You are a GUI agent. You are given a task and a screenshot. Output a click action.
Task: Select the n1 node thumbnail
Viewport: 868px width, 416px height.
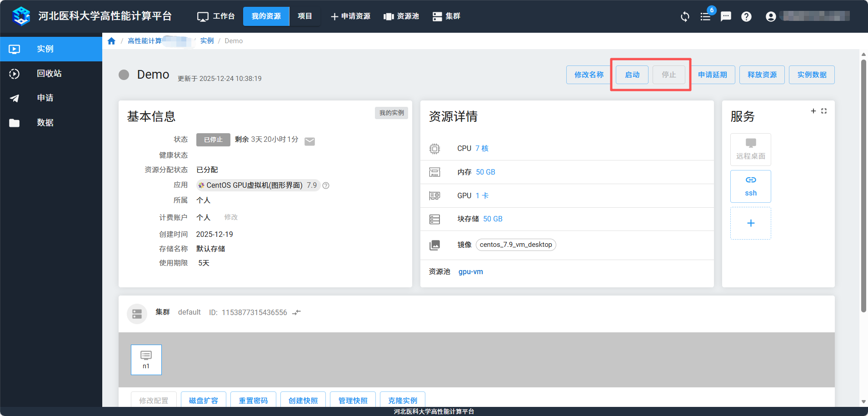coord(146,360)
